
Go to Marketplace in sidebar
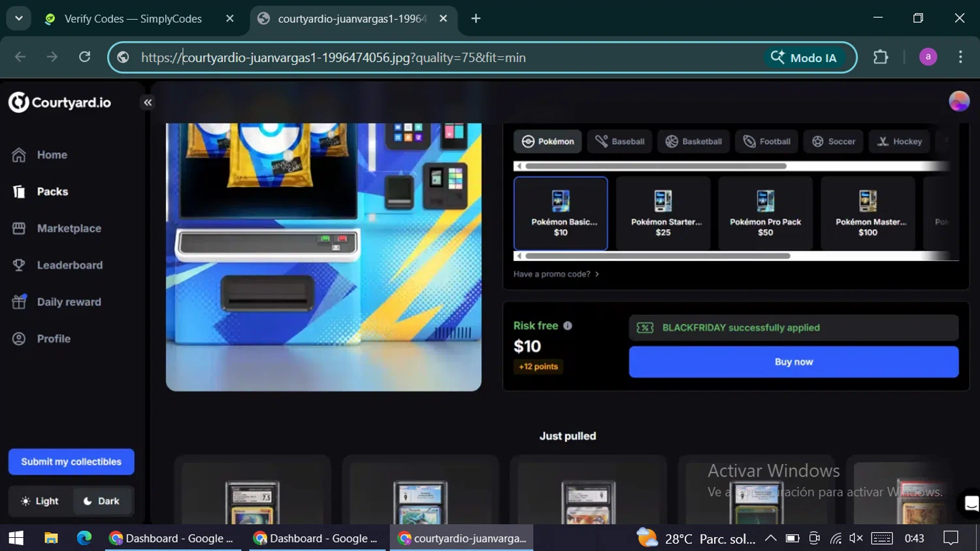click(57, 228)
